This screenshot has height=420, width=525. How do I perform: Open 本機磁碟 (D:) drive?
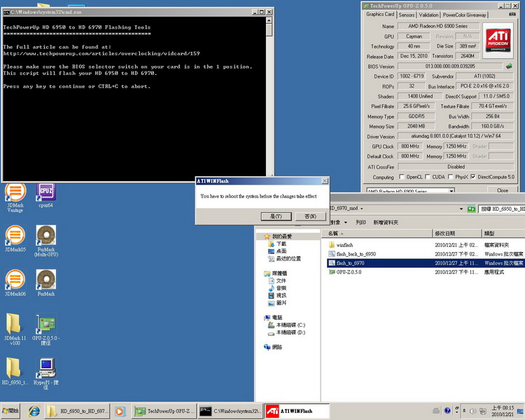(x=290, y=332)
